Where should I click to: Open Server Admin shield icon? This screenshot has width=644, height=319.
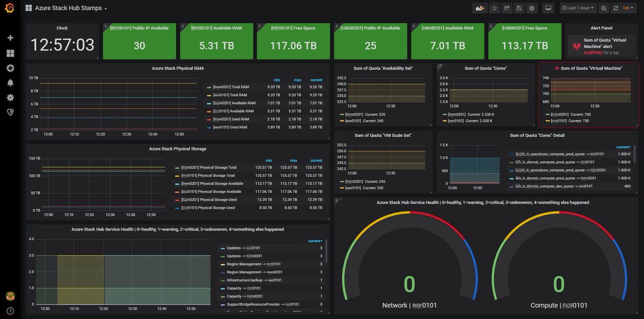[10, 112]
